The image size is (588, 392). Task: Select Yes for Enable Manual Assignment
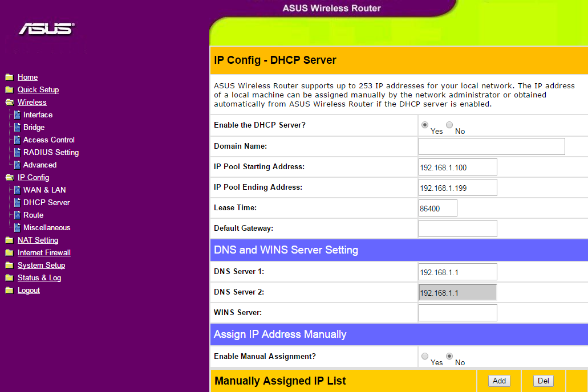[x=425, y=356]
